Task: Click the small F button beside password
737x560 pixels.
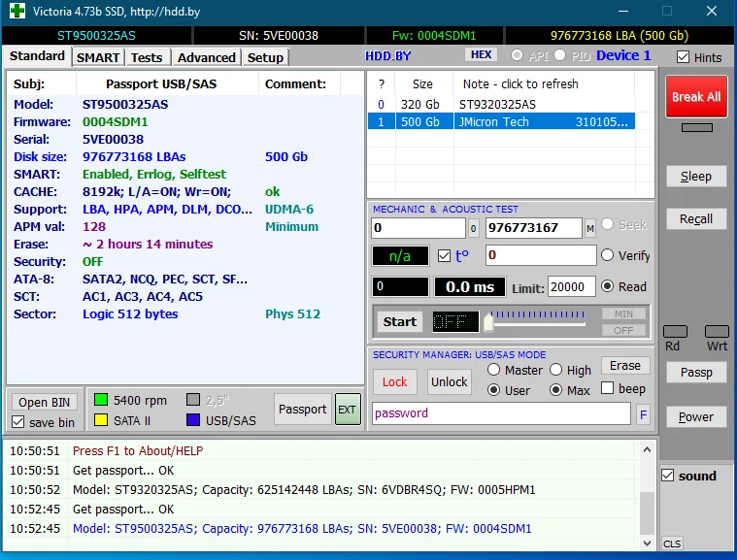Action: click(x=643, y=414)
